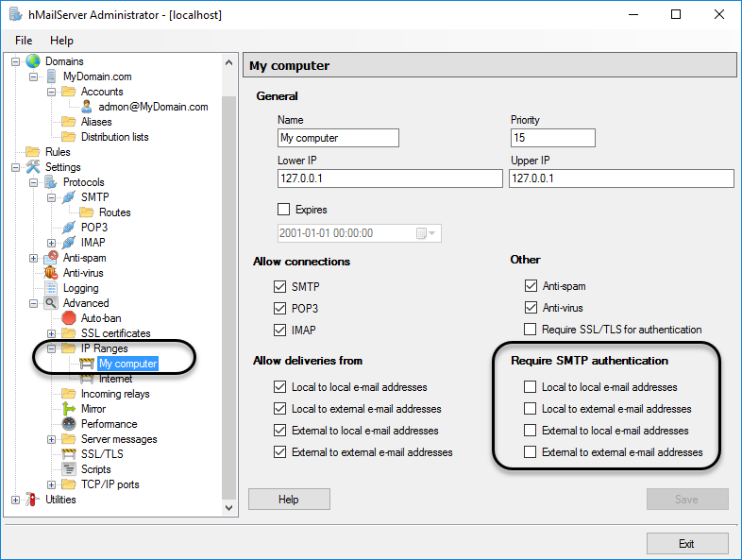This screenshot has height=560, width=742.
Task: Click the Protocols icon
Action: [51, 181]
